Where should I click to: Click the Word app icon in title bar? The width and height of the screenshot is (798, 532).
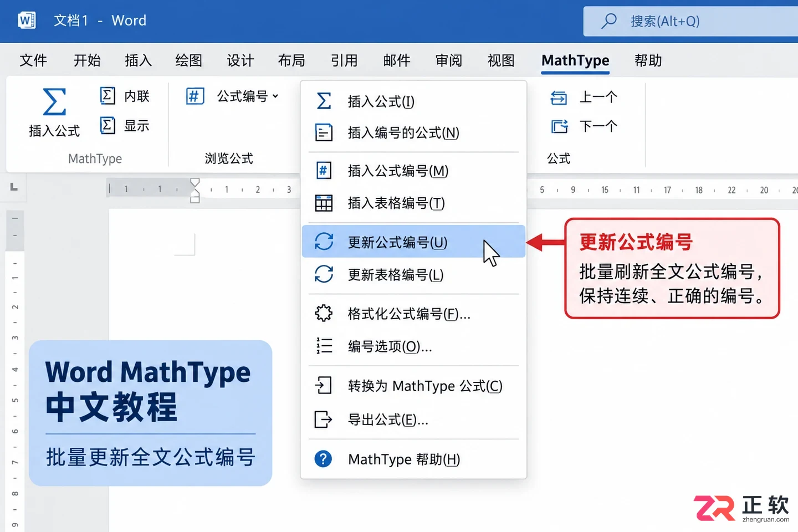coord(27,21)
